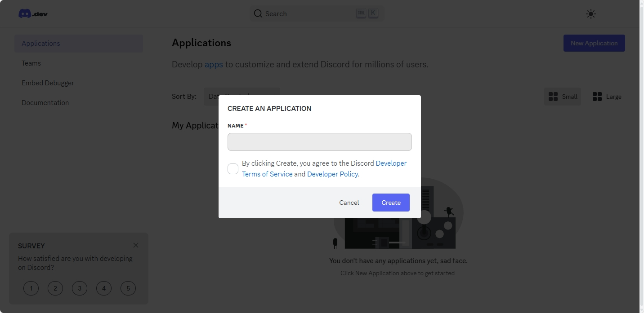
Task: Rate survey satisfaction as 2
Action: [x=55, y=288]
